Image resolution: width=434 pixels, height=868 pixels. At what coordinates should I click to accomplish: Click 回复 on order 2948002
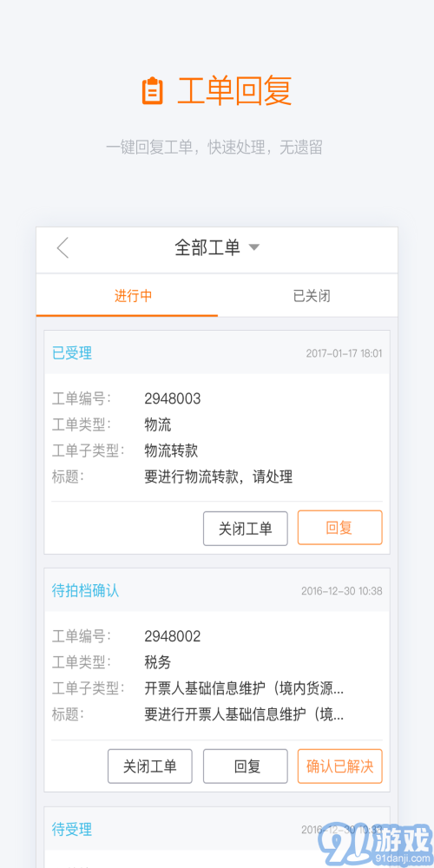(x=246, y=766)
